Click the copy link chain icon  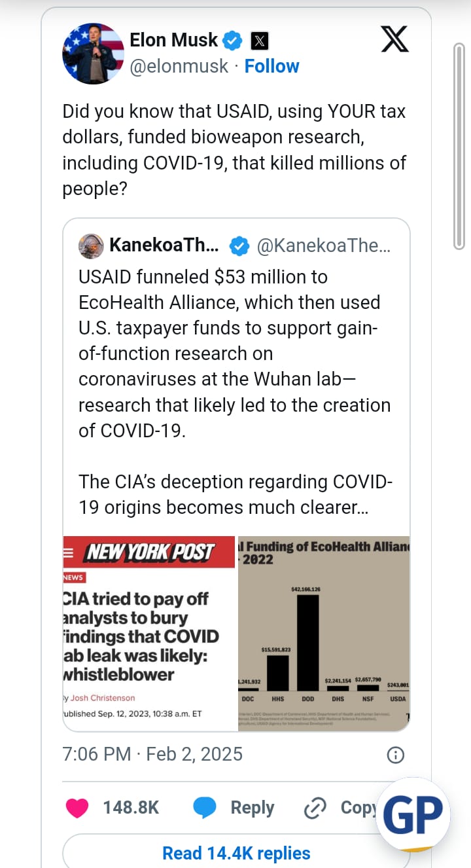tap(315, 808)
